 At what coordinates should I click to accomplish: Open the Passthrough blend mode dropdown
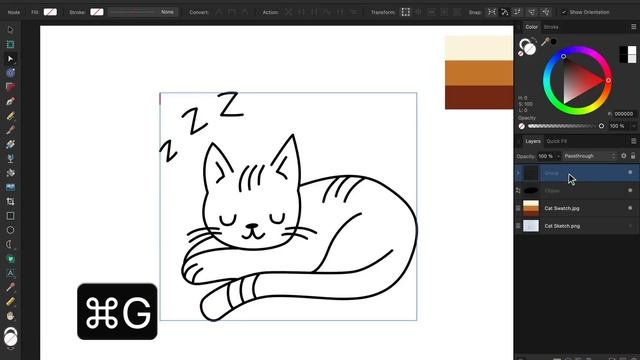(590, 156)
